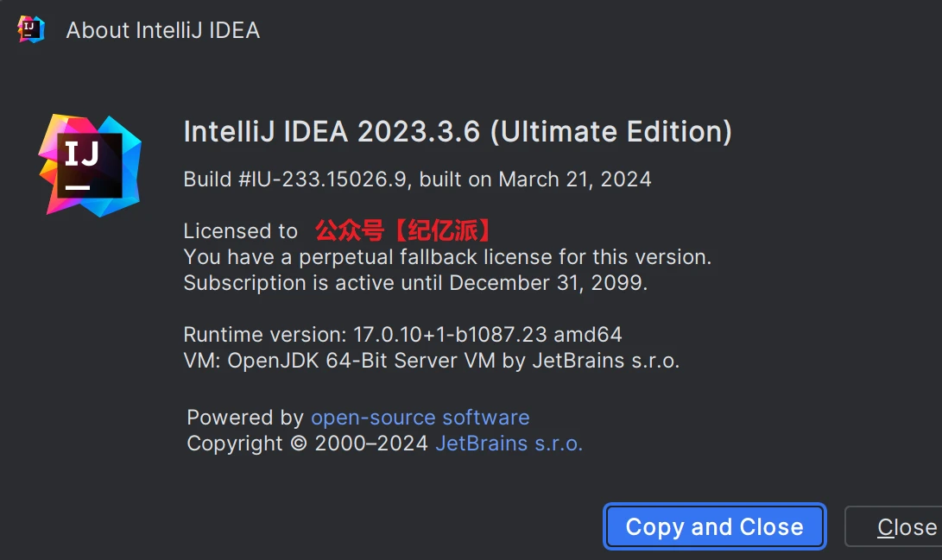The image size is (942, 560).
Task: Click the subscription active until 2099 line
Action: [415, 283]
